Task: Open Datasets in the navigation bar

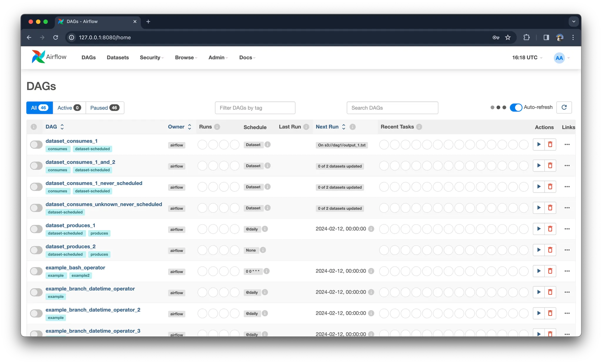Action: tap(118, 58)
